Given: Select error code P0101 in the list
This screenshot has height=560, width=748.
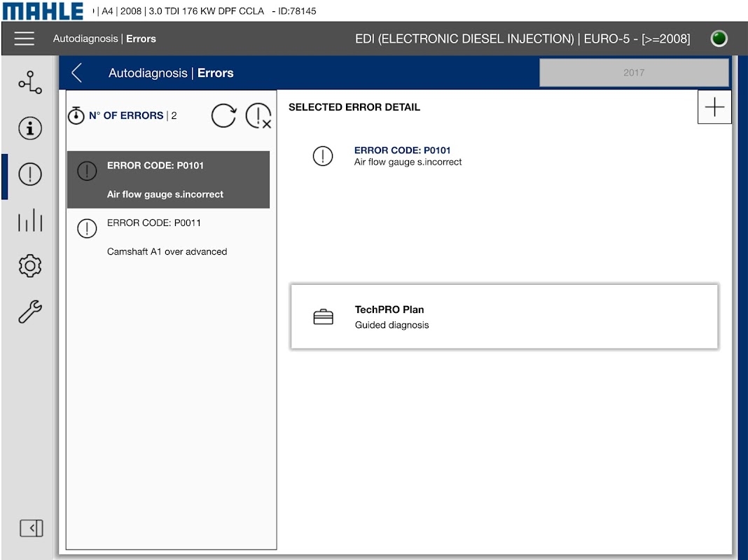Looking at the screenshot, I should click(x=168, y=180).
